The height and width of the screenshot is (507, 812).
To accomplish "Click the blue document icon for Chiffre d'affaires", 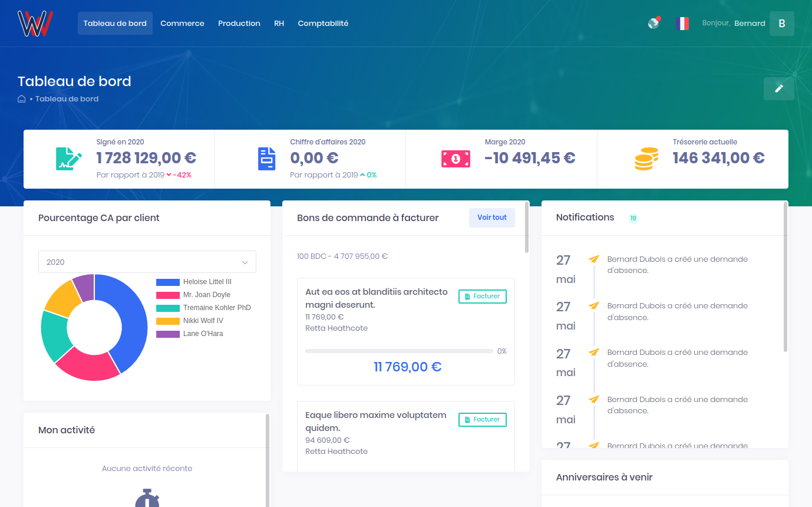I will tap(267, 159).
